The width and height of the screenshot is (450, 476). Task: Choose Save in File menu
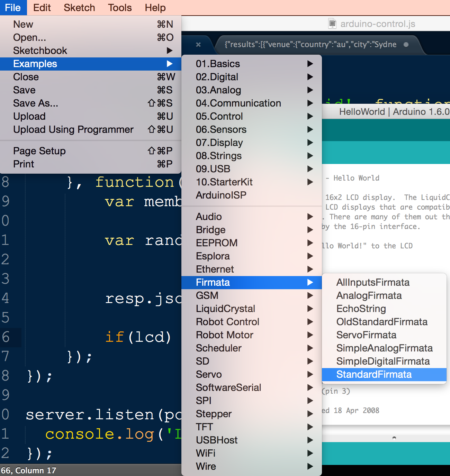point(91,90)
